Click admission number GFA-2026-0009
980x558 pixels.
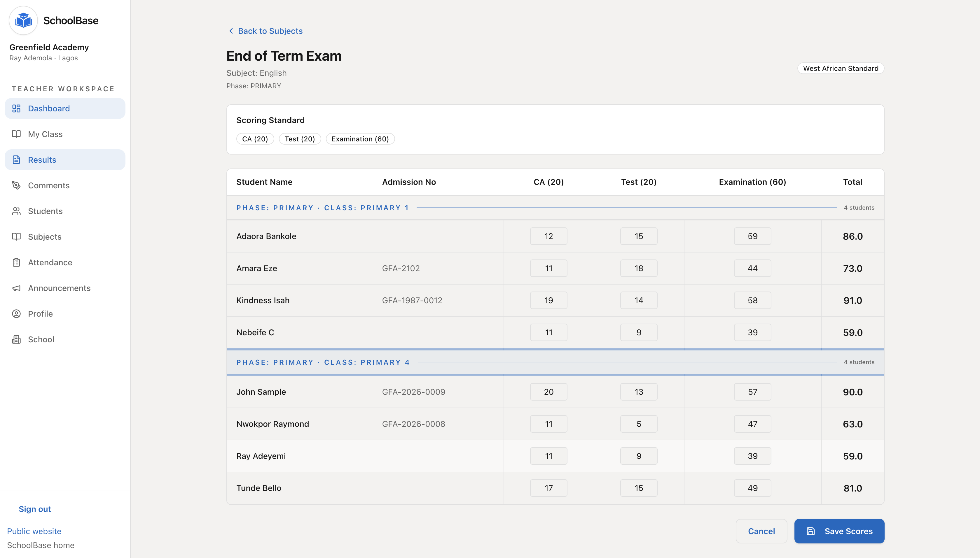(413, 392)
